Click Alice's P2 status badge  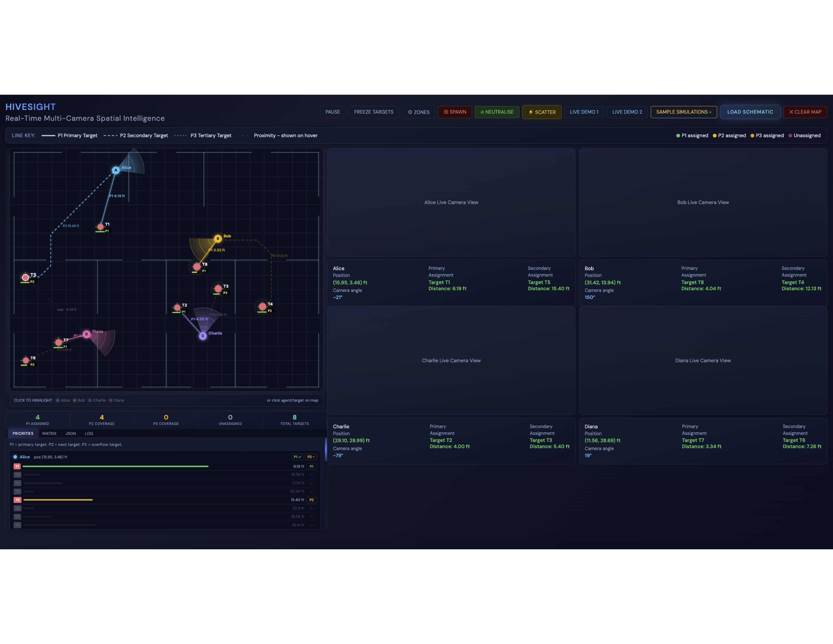311,457
